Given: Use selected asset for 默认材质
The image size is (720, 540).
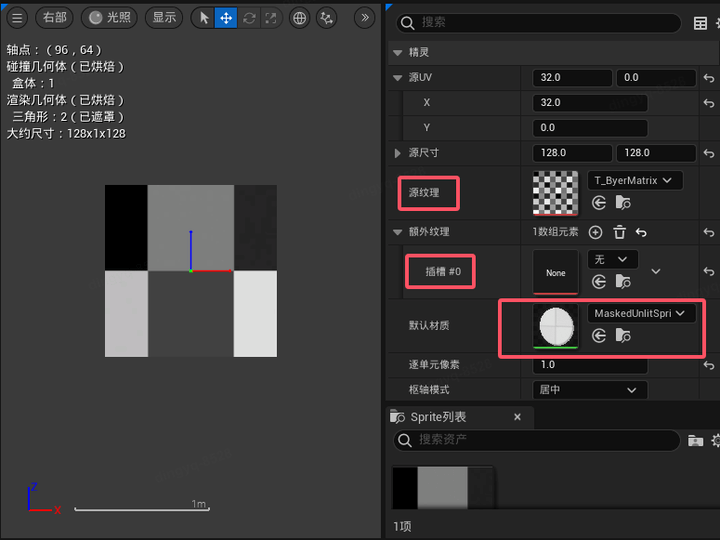Looking at the screenshot, I should tap(599, 336).
